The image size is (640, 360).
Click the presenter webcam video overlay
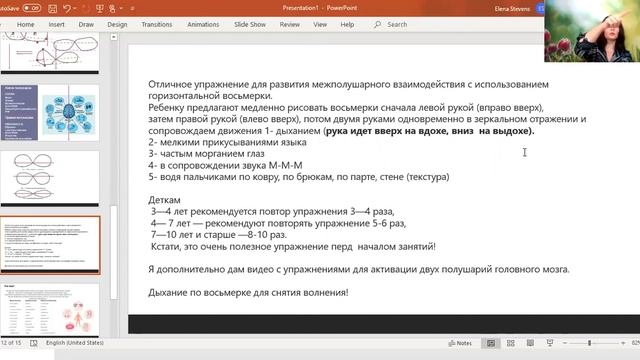(x=592, y=31)
